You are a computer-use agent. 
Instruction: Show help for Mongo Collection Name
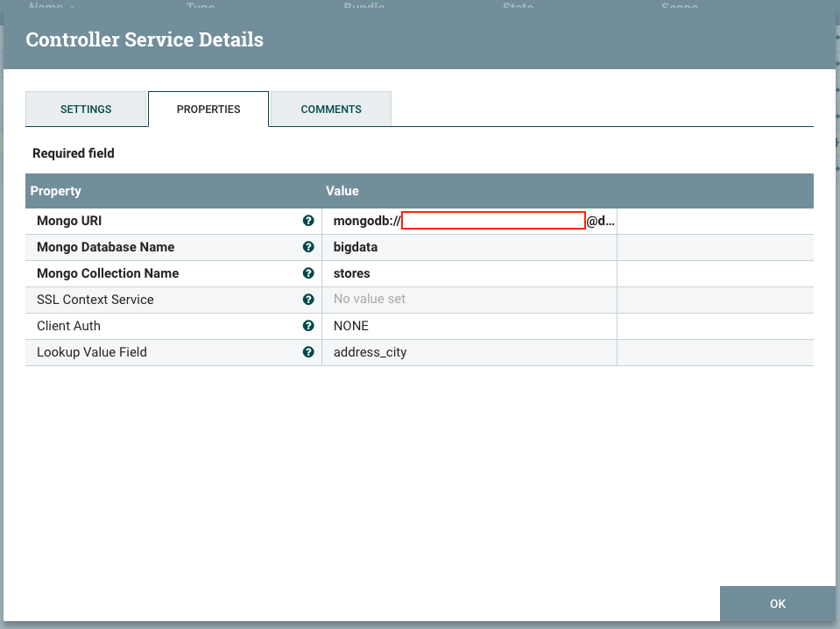308,273
